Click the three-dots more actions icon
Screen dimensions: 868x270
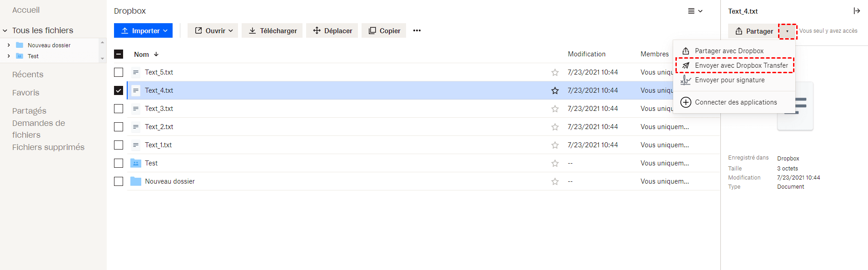417,30
